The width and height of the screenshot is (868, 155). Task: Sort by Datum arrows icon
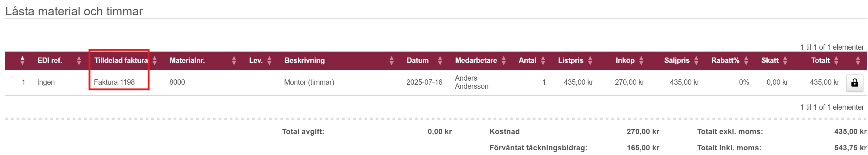click(x=440, y=61)
